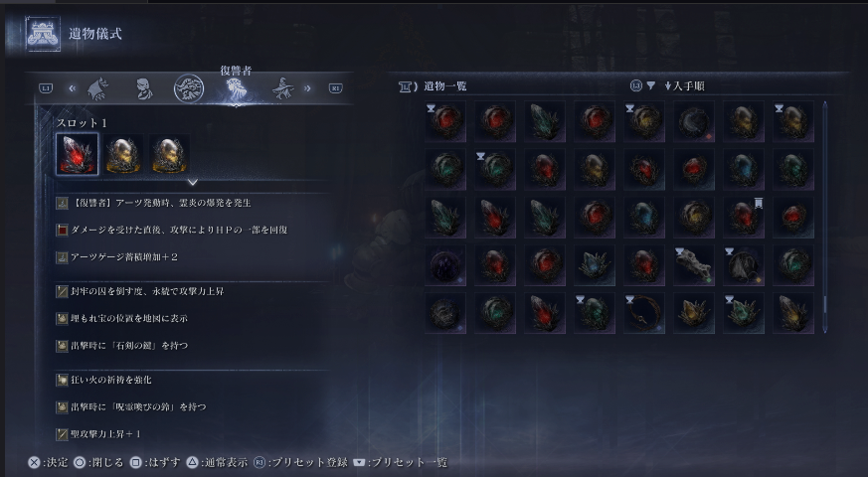Image resolution: width=868 pixels, height=477 pixels.
Task: Click the 決定 confirm prompt
Action: click(48, 462)
